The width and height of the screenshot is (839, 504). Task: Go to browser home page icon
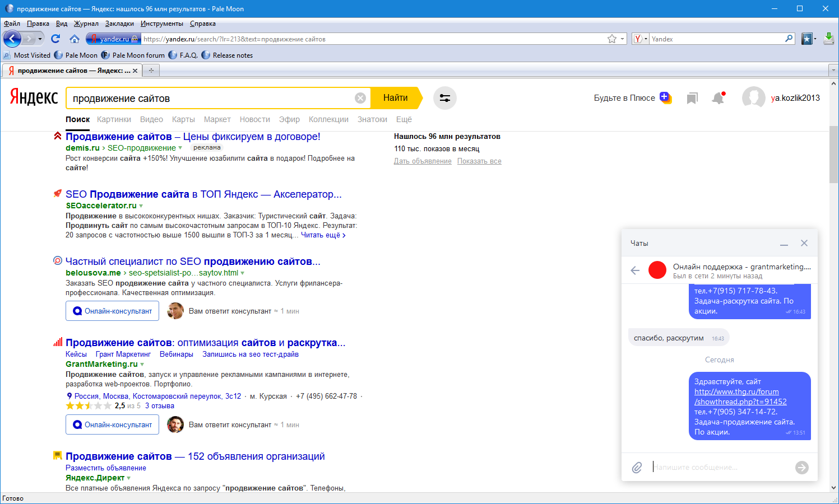(x=74, y=39)
